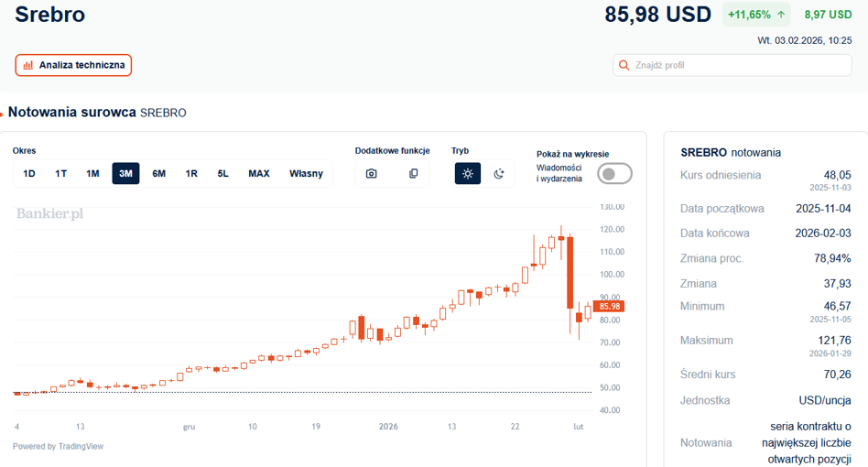Screen dimensions: 868x467
Task: Click the search magnifier icon
Action: tap(624, 65)
